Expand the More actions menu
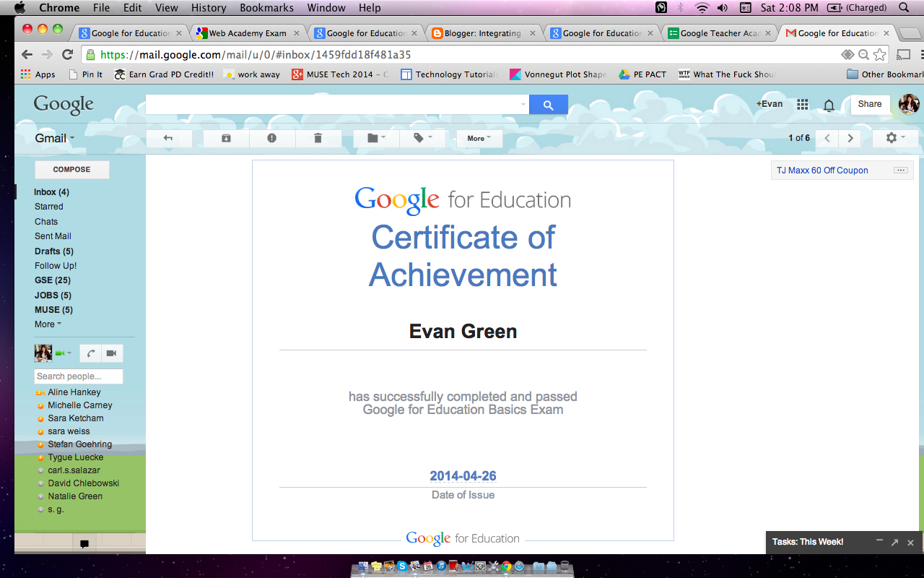 (479, 138)
